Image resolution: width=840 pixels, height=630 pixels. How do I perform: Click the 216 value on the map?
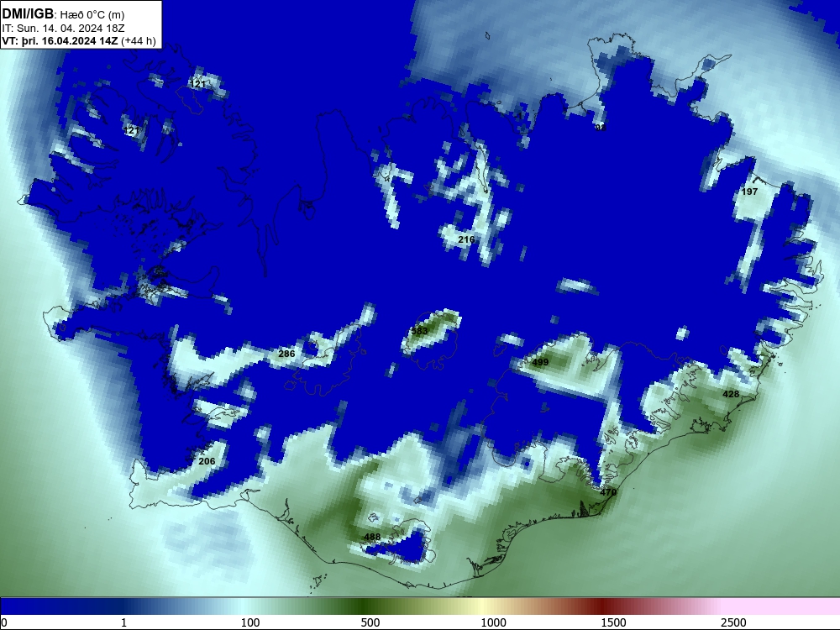coord(466,239)
